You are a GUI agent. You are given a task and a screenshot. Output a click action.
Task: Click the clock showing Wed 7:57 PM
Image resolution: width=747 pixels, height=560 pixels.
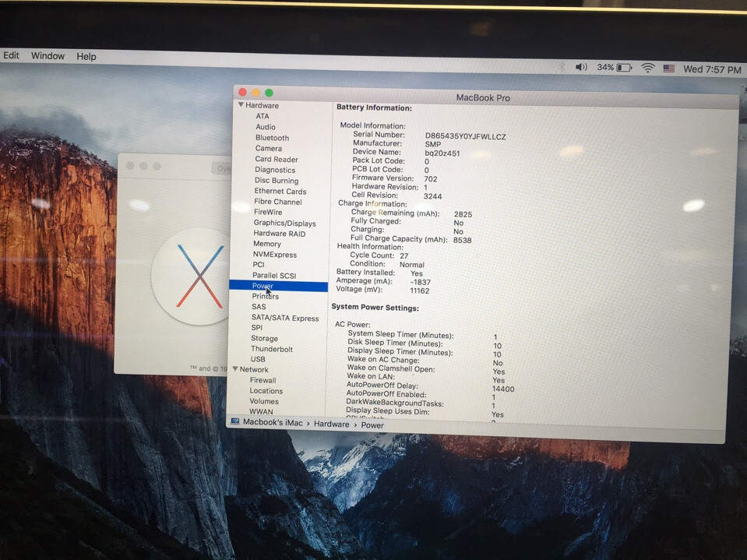pyautogui.click(x=712, y=69)
